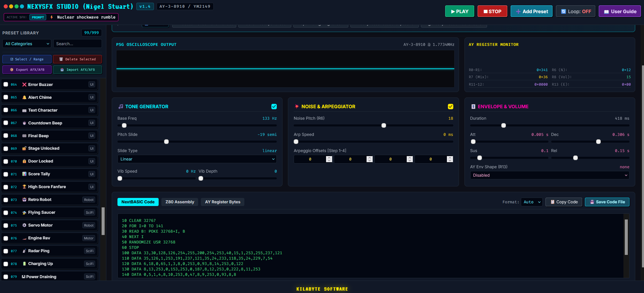The image size is (644, 293).
Task: Click the Error Buzzer red X icon
Action: tap(24, 85)
